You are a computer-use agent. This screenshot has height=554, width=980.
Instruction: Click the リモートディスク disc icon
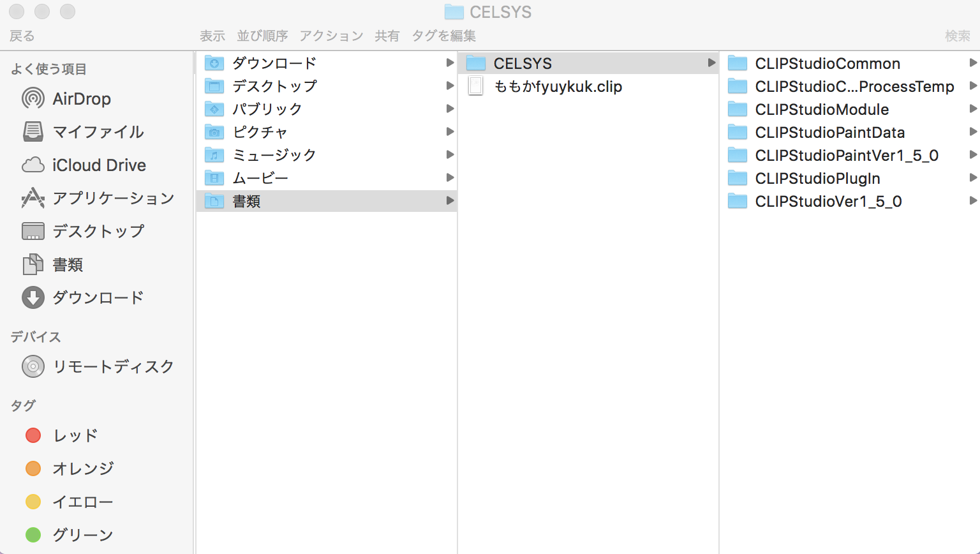[33, 366]
